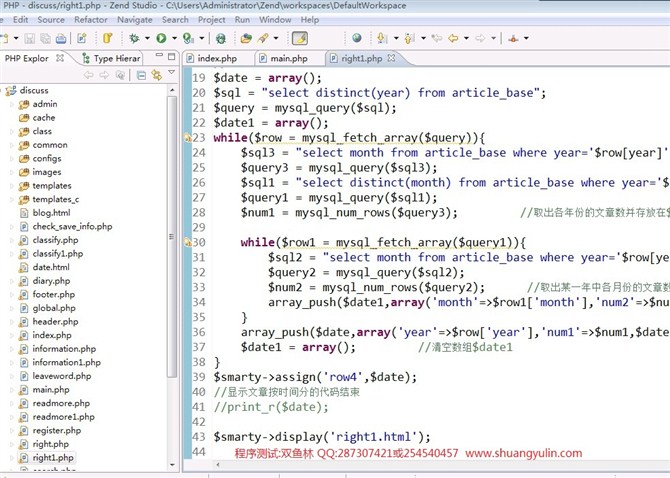
Task: Click the Open Type folder icon
Action: click(x=246, y=38)
